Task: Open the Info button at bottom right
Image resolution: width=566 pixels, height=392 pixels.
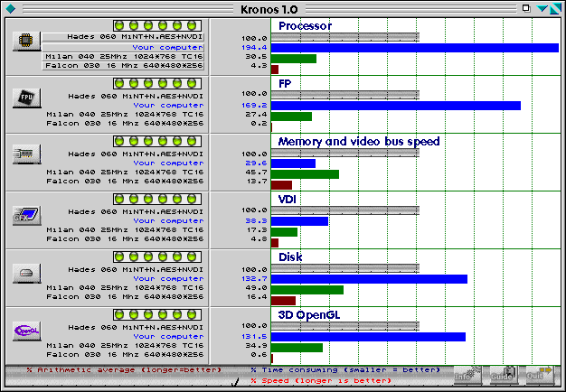Action: [467, 374]
